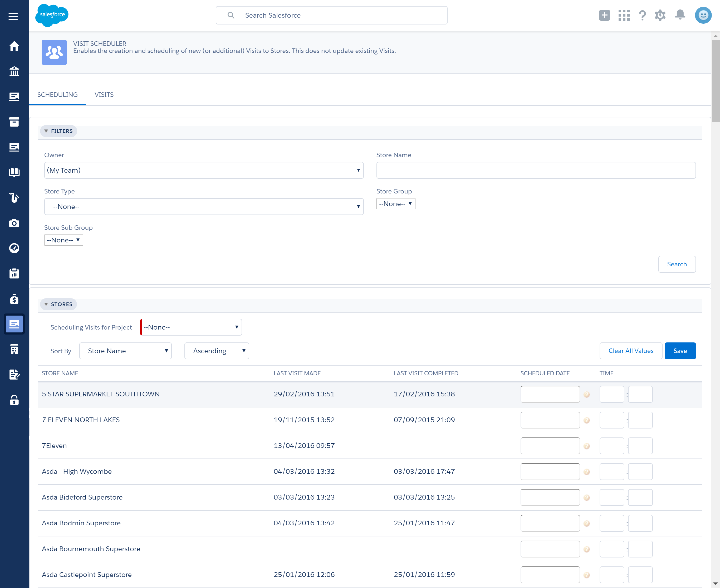Collapse the FILTERS section
The width and height of the screenshot is (720, 588).
(58, 131)
